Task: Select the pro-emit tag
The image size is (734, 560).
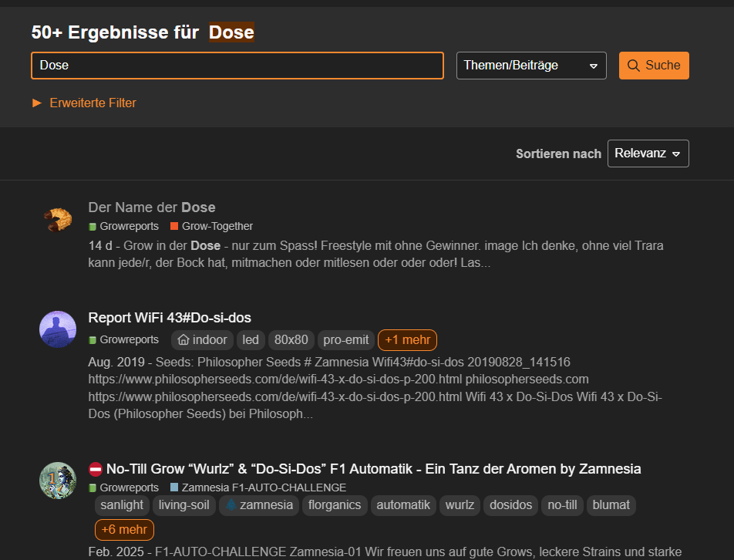Action: pyautogui.click(x=345, y=339)
